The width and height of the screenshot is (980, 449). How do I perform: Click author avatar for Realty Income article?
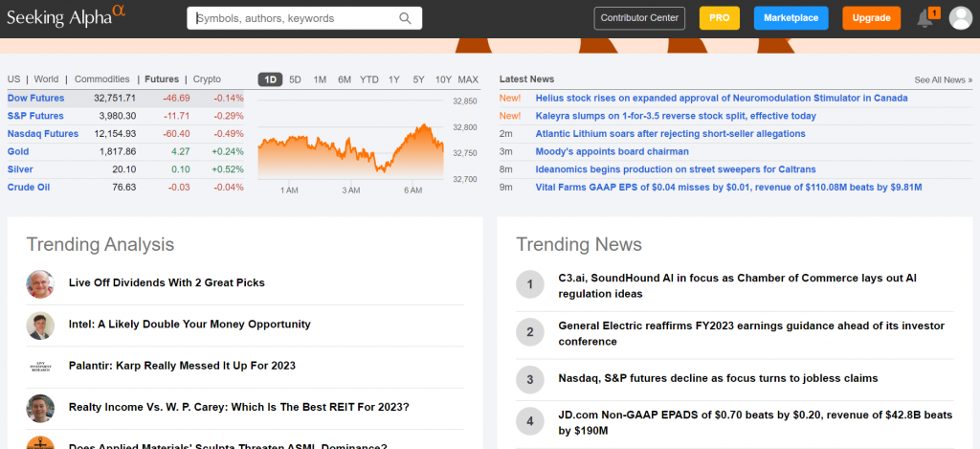pyautogui.click(x=40, y=408)
